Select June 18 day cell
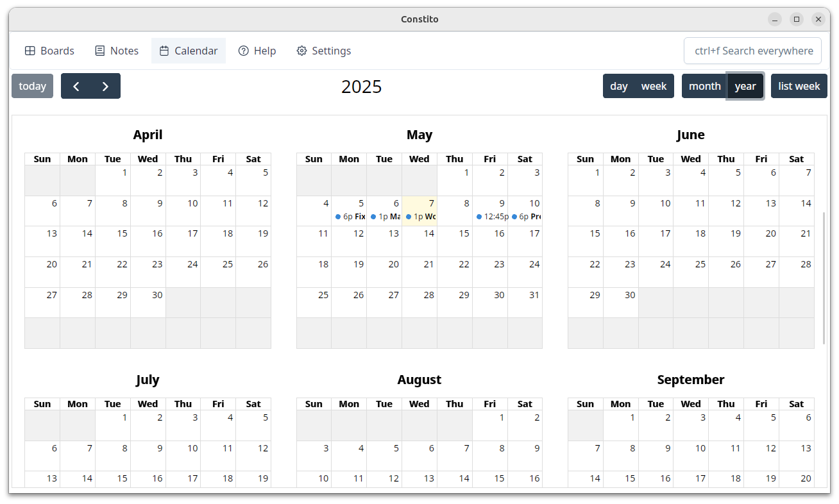The image size is (839, 504). coord(691,241)
